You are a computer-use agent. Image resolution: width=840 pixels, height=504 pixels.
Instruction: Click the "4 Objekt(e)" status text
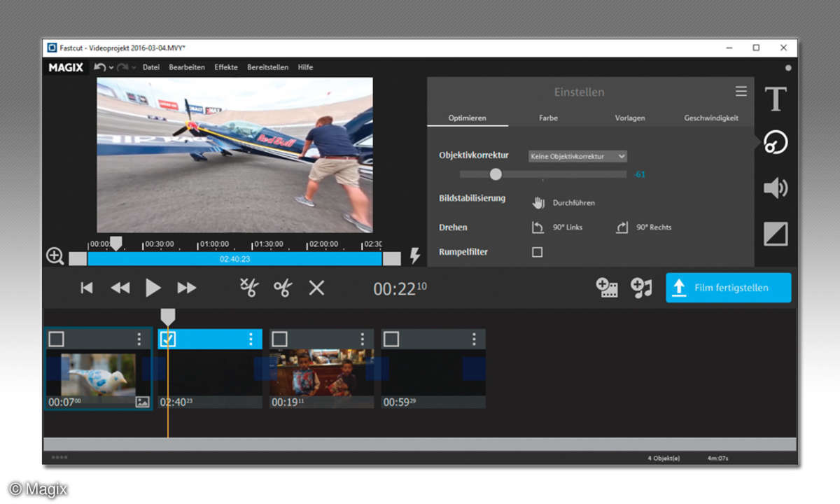[664, 458]
